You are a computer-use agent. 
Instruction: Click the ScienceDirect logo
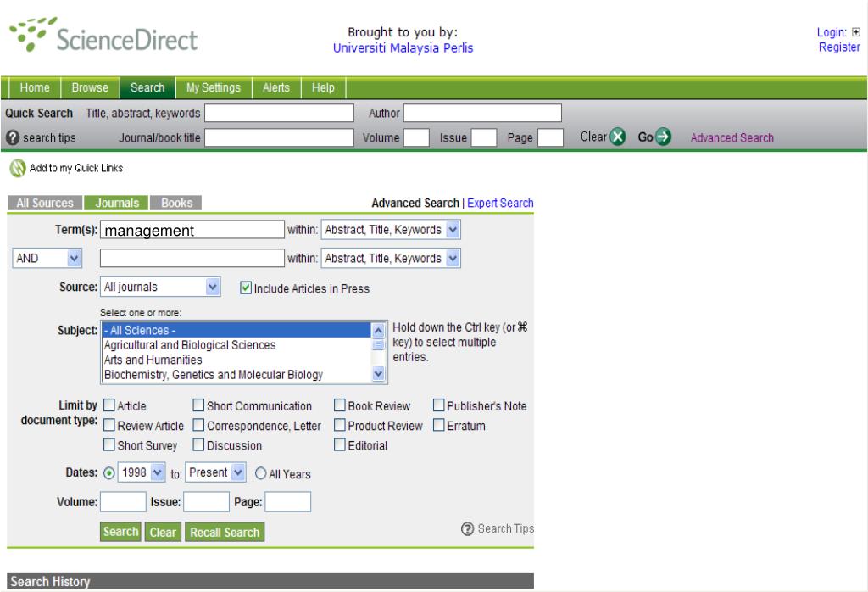[x=103, y=36]
